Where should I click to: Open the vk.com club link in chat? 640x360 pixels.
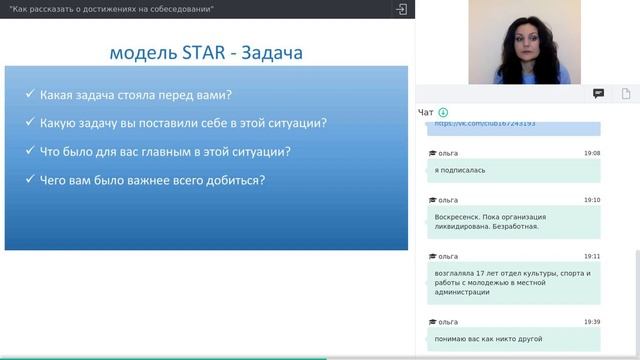tap(484, 123)
